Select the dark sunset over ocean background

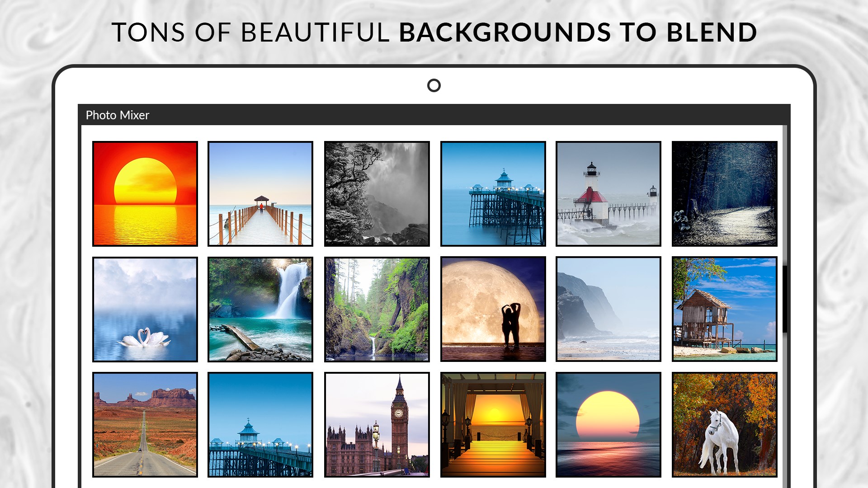[609, 425]
